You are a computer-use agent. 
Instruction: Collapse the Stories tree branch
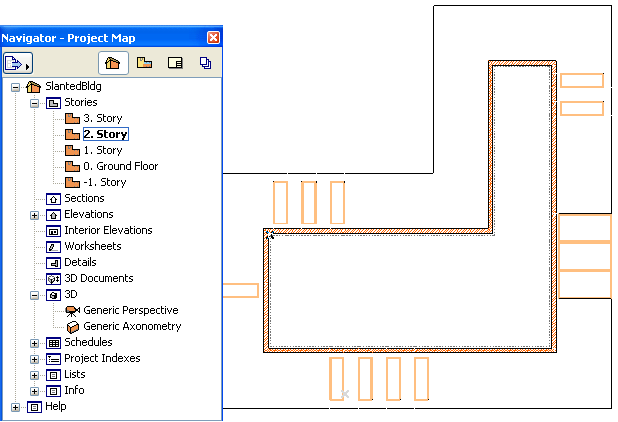(35, 103)
